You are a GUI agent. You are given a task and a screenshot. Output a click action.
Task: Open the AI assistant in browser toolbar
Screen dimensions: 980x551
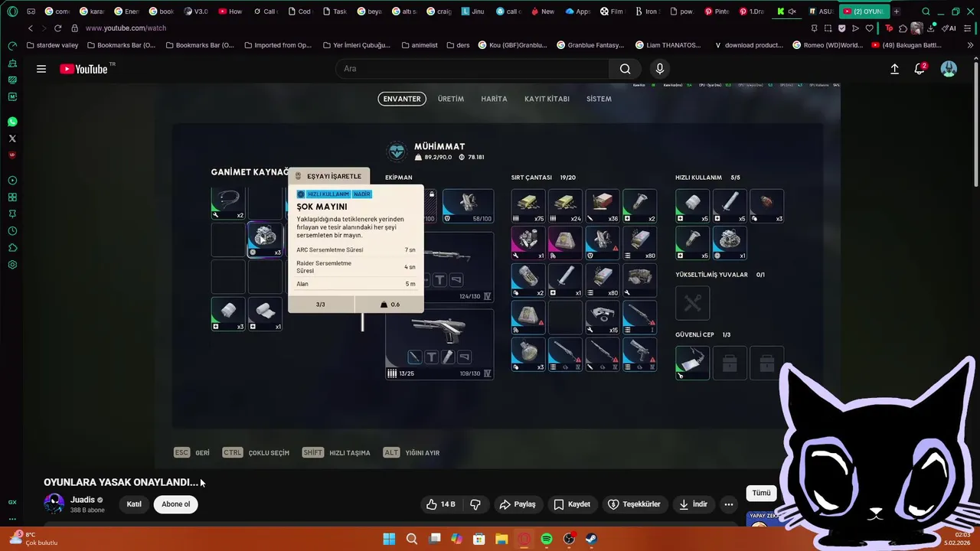tap(949, 28)
